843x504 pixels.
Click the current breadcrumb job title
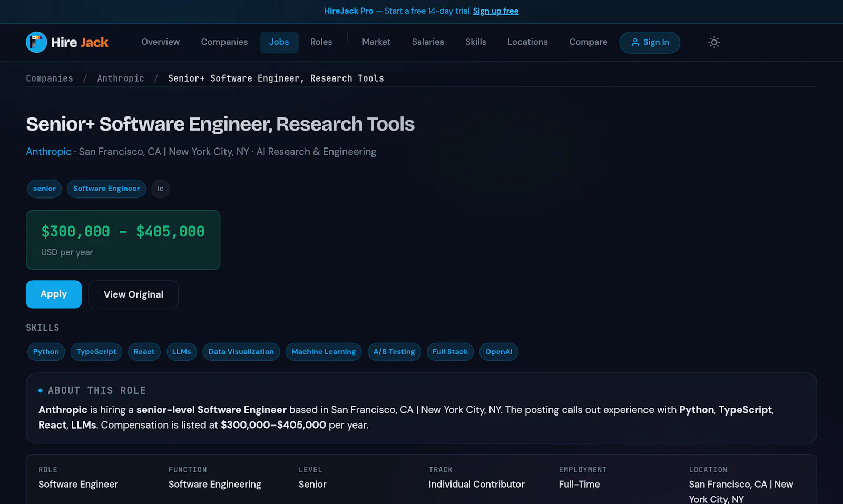pos(276,78)
